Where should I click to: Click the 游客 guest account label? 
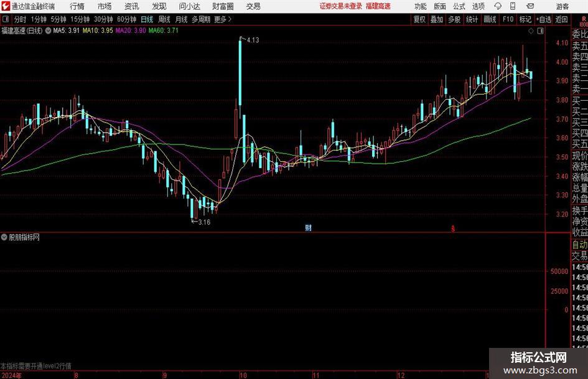coord(562,6)
